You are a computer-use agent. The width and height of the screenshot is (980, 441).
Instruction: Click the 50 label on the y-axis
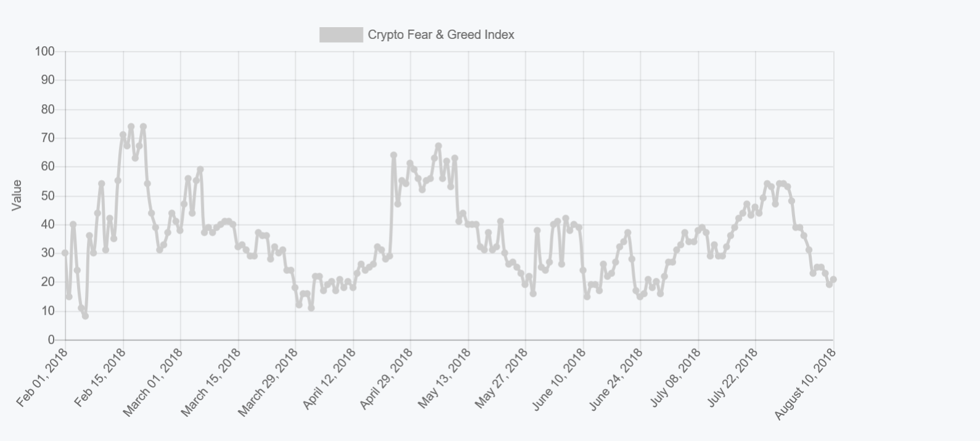click(x=48, y=196)
